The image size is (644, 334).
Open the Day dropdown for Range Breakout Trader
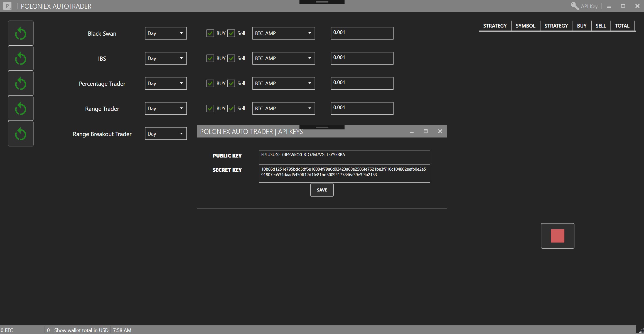[166, 134]
